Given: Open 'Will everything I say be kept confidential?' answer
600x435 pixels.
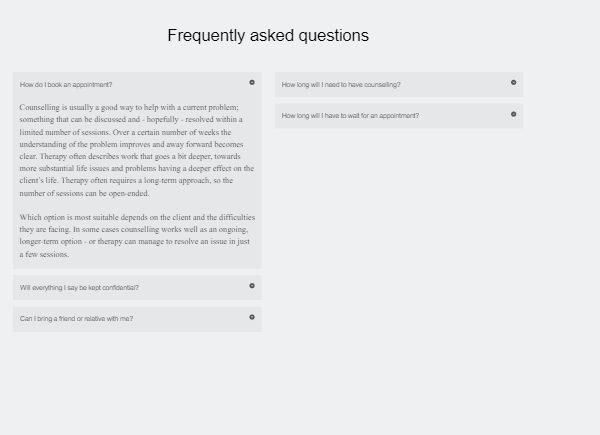Looking at the screenshot, I should [x=79, y=288].
